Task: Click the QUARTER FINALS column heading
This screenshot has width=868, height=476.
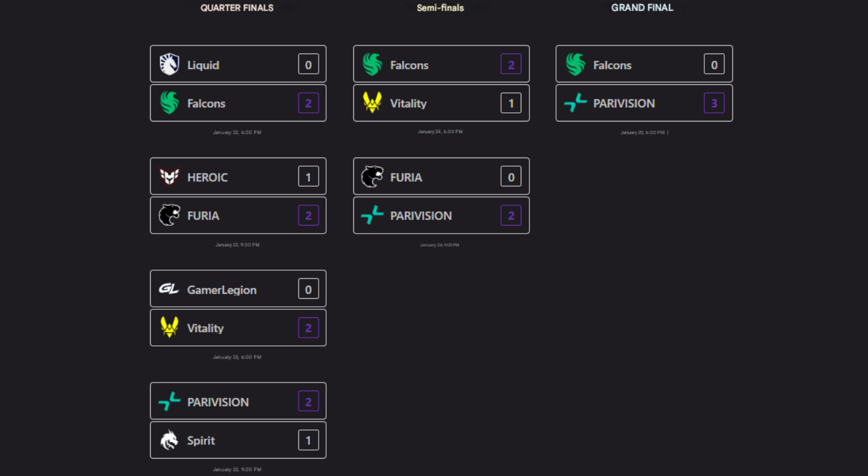Action: (237, 8)
